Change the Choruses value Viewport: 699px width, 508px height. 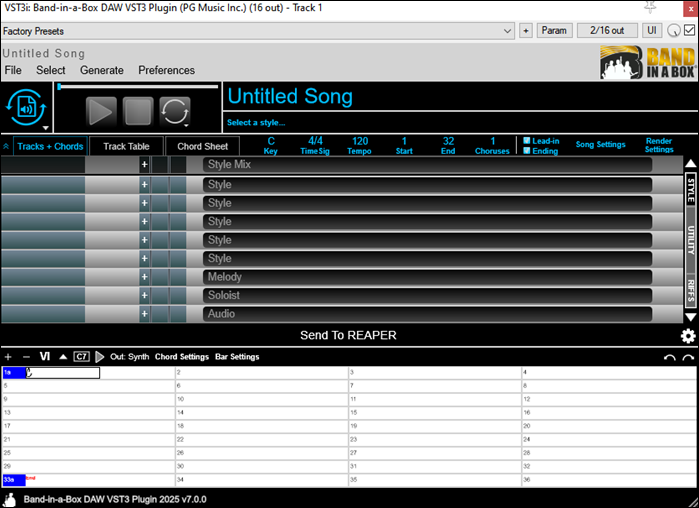(x=493, y=141)
